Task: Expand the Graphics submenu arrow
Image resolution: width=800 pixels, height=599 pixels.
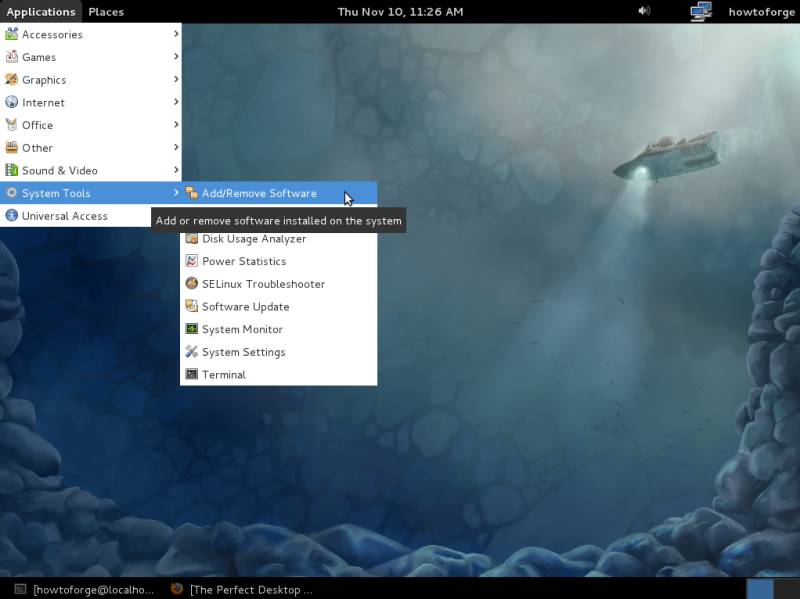Action: (176, 79)
